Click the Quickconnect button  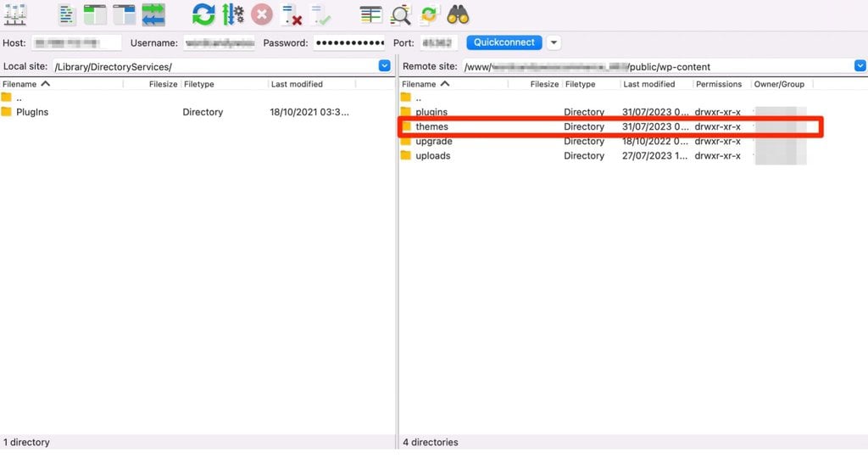tap(504, 42)
